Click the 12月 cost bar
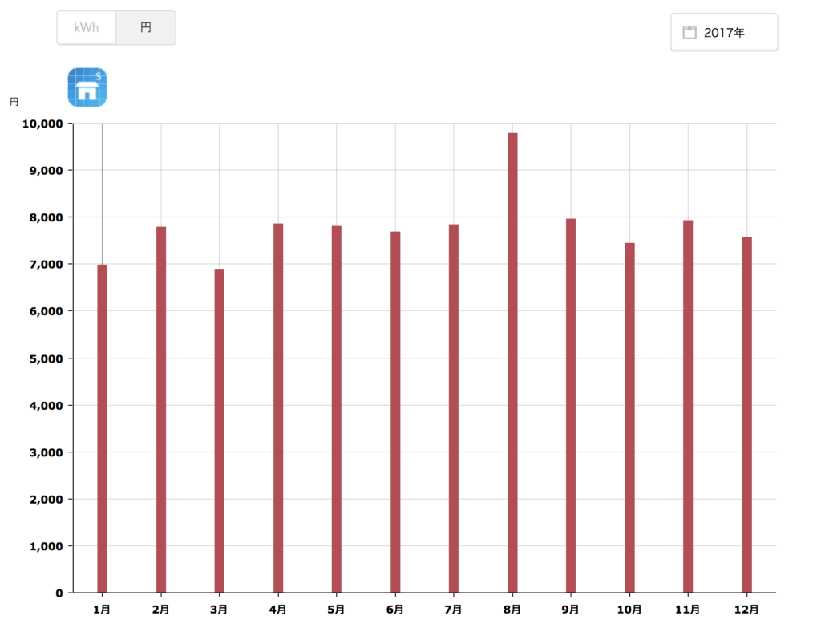 [x=746, y=415]
